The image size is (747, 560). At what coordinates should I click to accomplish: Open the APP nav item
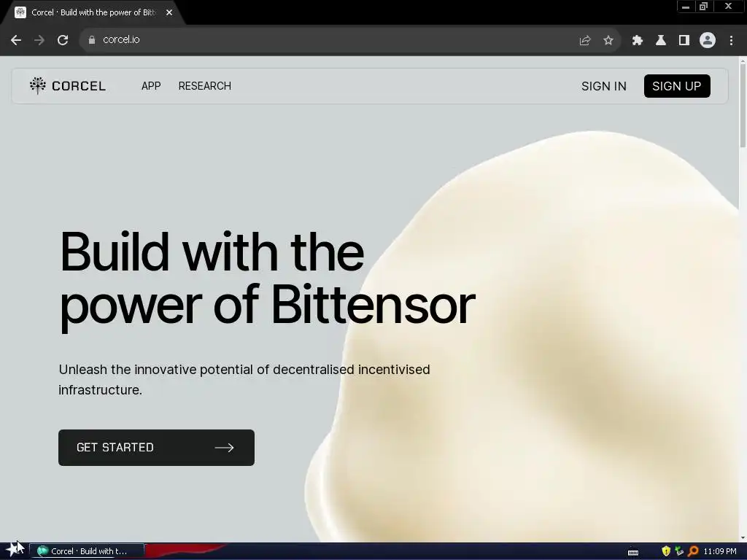click(x=151, y=86)
